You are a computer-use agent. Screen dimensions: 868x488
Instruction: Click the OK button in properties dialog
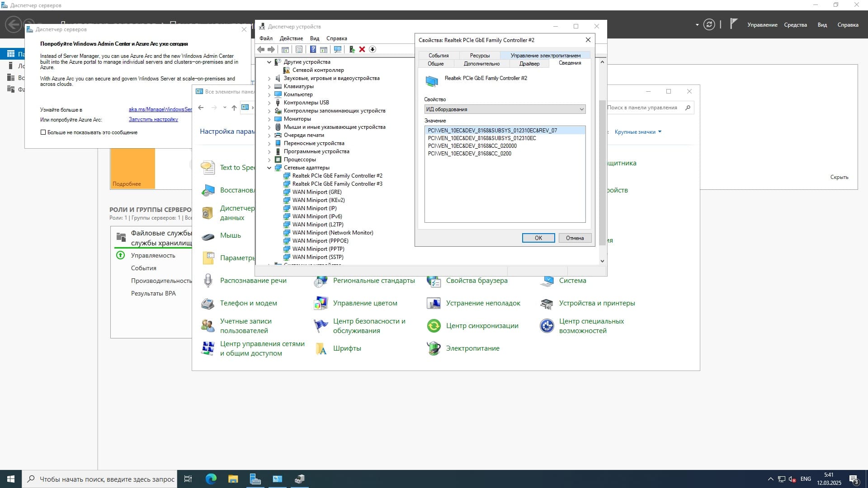(x=538, y=238)
